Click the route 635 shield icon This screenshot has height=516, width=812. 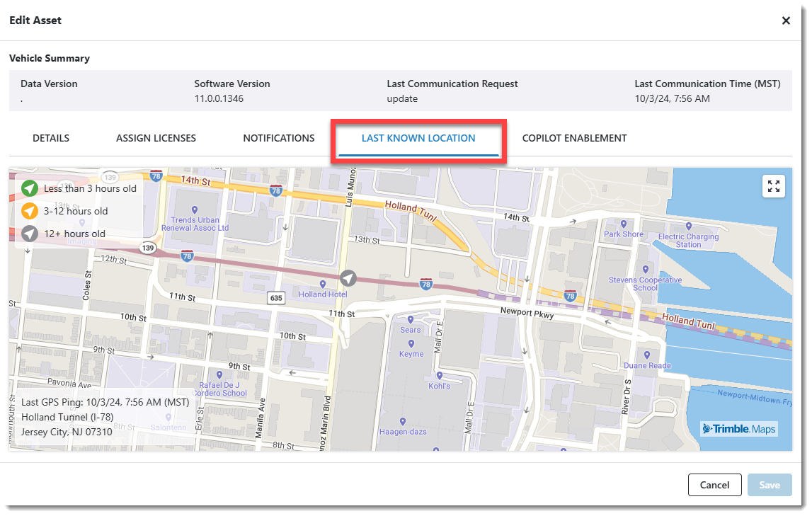tap(276, 298)
